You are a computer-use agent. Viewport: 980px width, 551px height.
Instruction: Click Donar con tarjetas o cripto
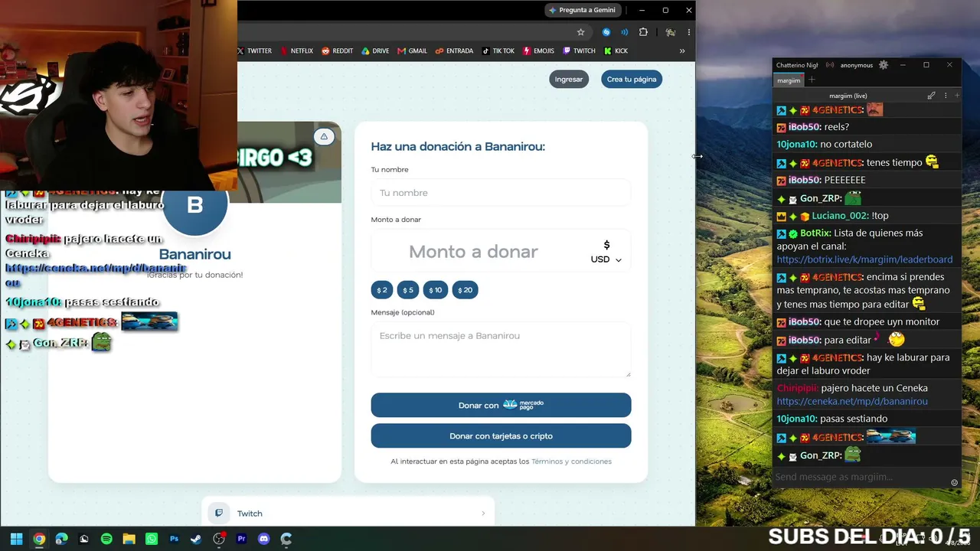(501, 436)
